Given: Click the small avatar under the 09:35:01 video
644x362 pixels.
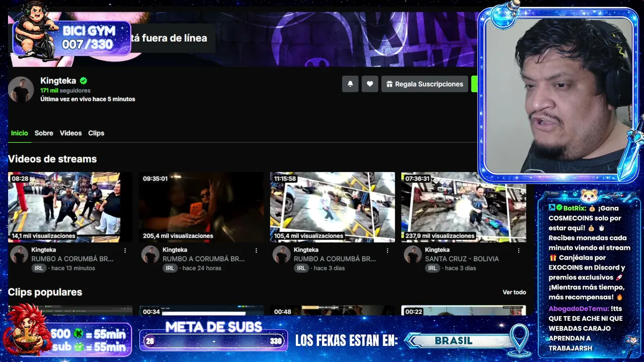Looking at the screenshot, I should pos(150,254).
